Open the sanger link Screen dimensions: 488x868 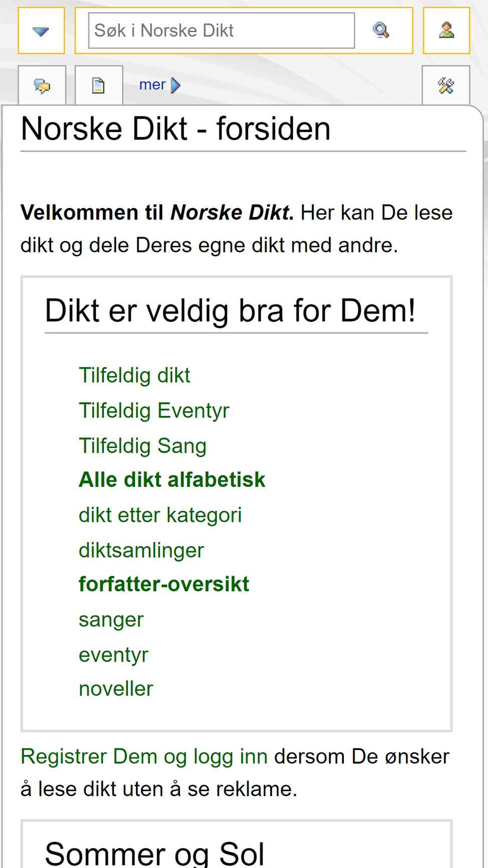click(111, 620)
